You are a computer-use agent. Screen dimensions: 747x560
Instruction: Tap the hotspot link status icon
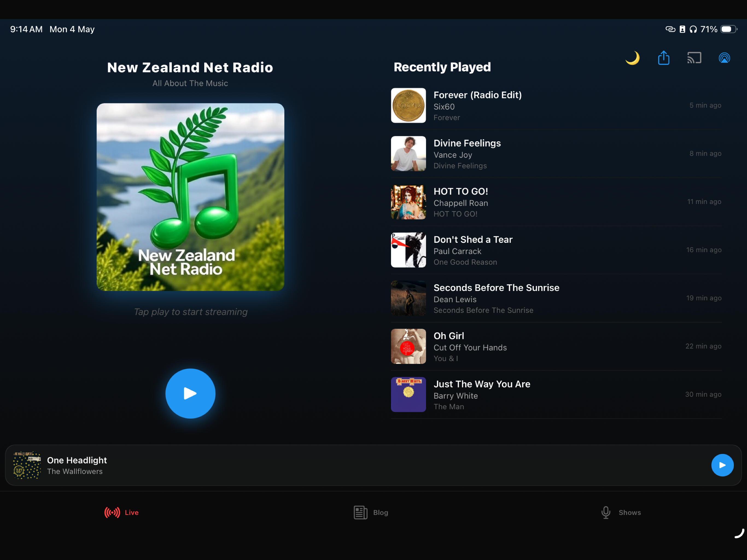[x=670, y=29]
